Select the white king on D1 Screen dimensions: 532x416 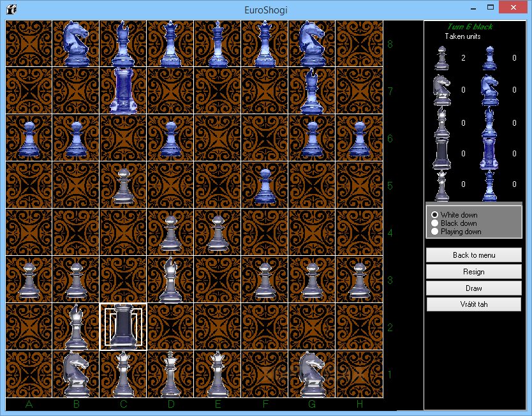170,374
